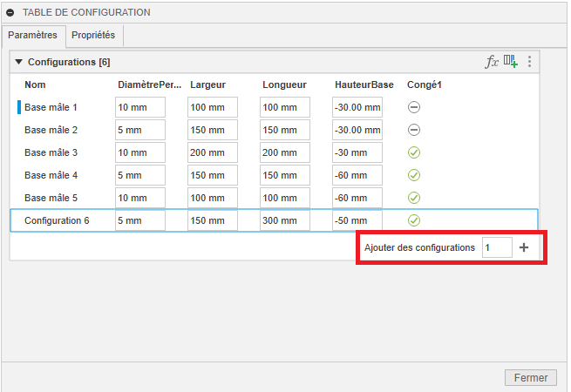Click Largeur field of Base mâle 3
The height and width of the screenshot is (392, 571).
pyautogui.click(x=212, y=152)
